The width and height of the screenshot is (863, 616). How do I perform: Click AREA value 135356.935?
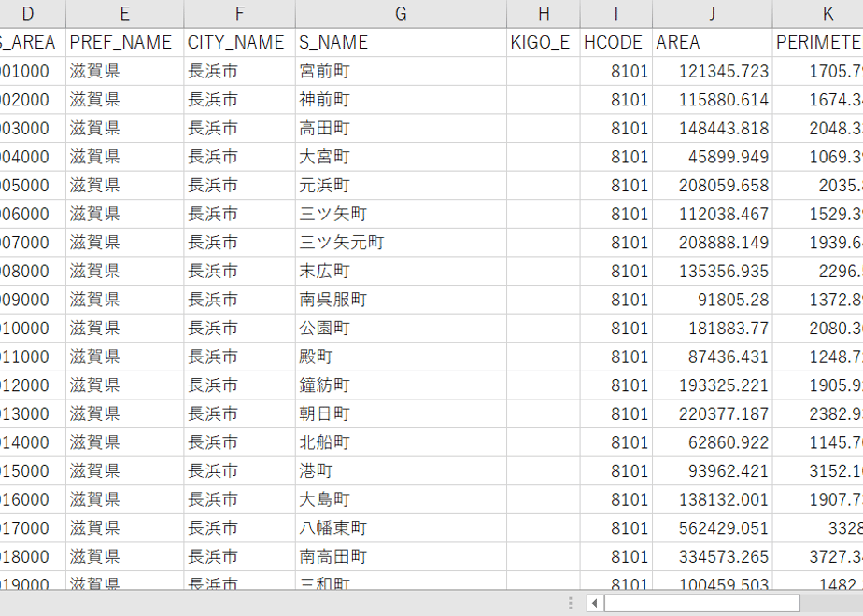click(713, 272)
